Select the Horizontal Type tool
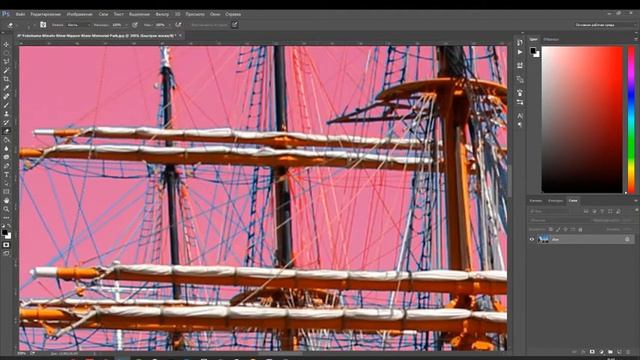 coord(6,175)
